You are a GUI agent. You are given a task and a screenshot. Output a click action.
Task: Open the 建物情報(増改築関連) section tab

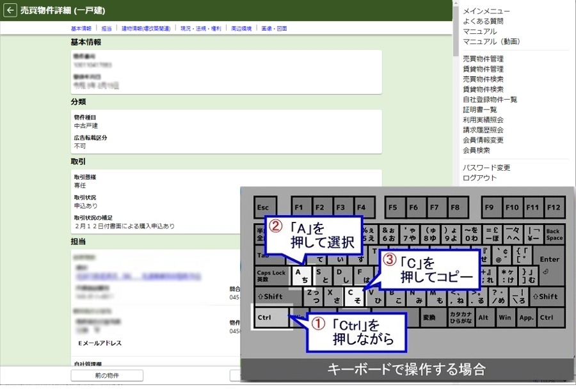tap(146, 29)
